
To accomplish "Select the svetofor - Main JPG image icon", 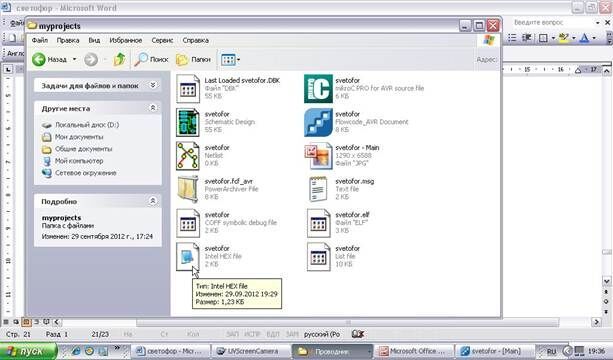I will 318,156.
